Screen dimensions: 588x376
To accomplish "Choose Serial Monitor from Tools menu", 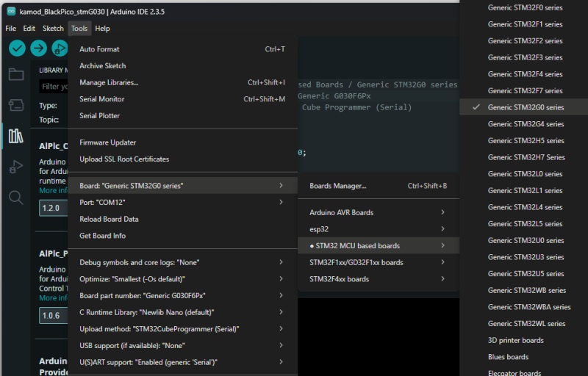I will point(101,99).
